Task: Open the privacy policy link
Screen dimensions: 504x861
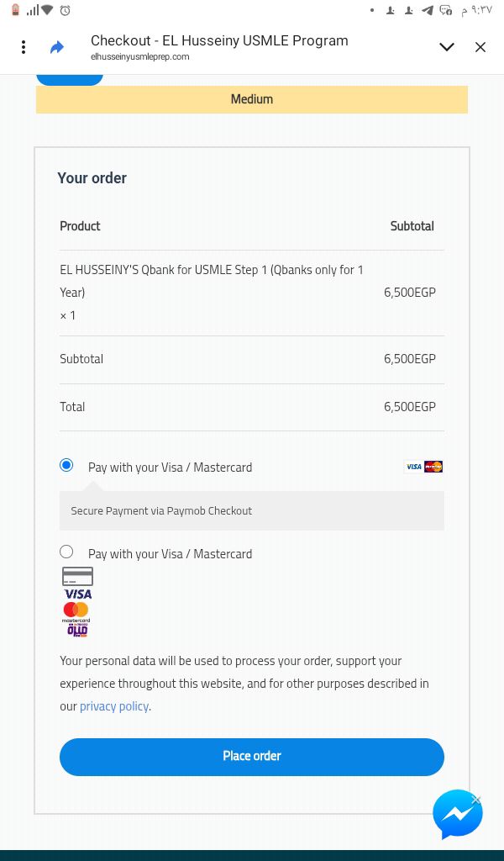Action: 114,706
